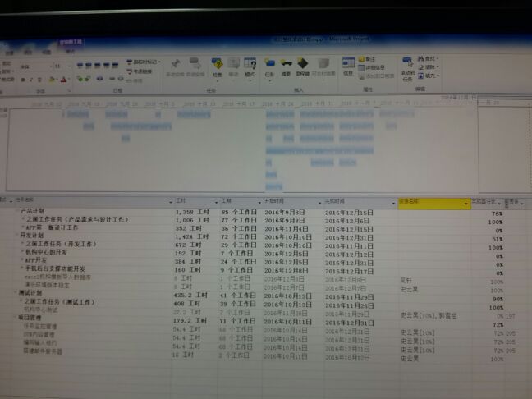The image size is (532, 399).
Task: Toggle underline text formatting
Action: (x=39, y=80)
